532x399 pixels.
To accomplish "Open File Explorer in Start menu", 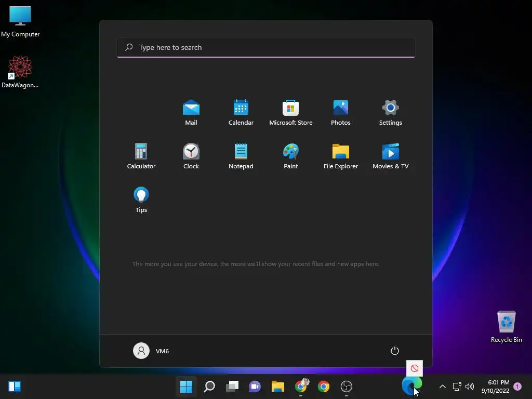I will tap(341, 156).
